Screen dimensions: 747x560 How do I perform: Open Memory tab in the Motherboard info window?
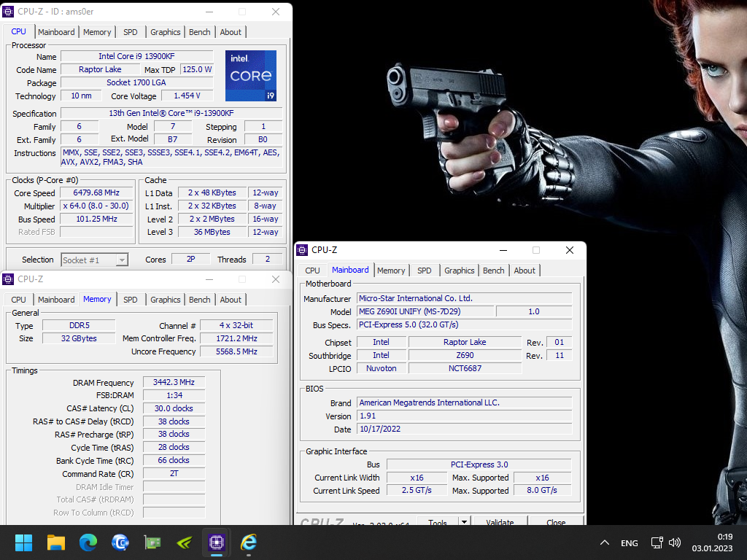click(391, 271)
